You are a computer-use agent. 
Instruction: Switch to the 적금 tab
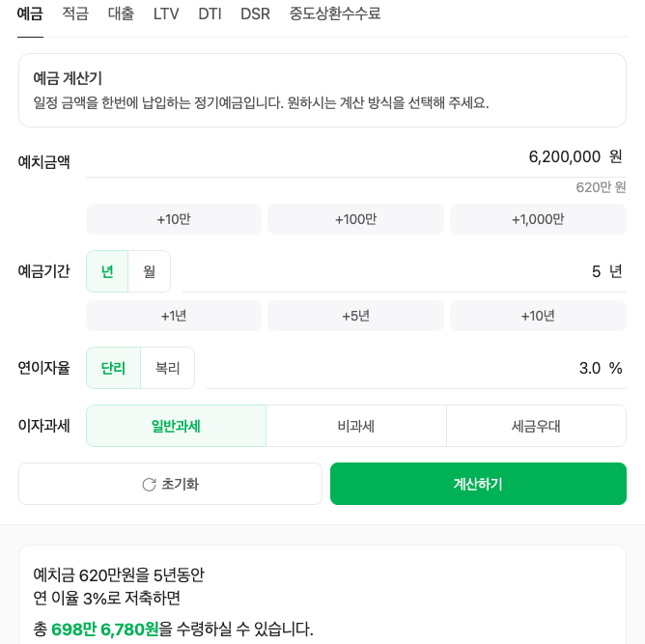[75, 14]
